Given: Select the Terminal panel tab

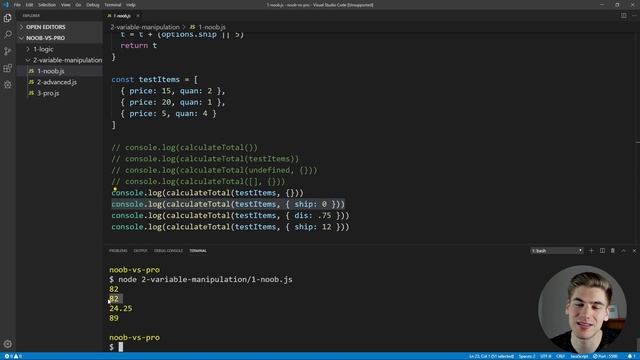Looking at the screenshot, I should [x=198, y=251].
